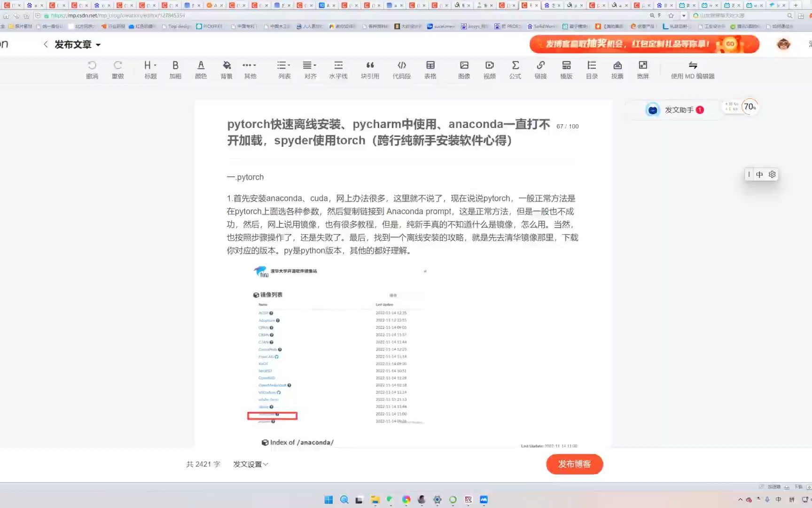The width and height of the screenshot is (812, 508).
Task: Insert a 水平线 horizontal rule
Action: click(x=338, y=70)
